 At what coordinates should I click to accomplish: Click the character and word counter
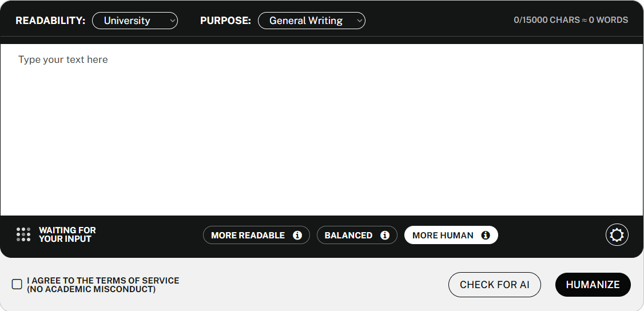click(x=570, y=20)
